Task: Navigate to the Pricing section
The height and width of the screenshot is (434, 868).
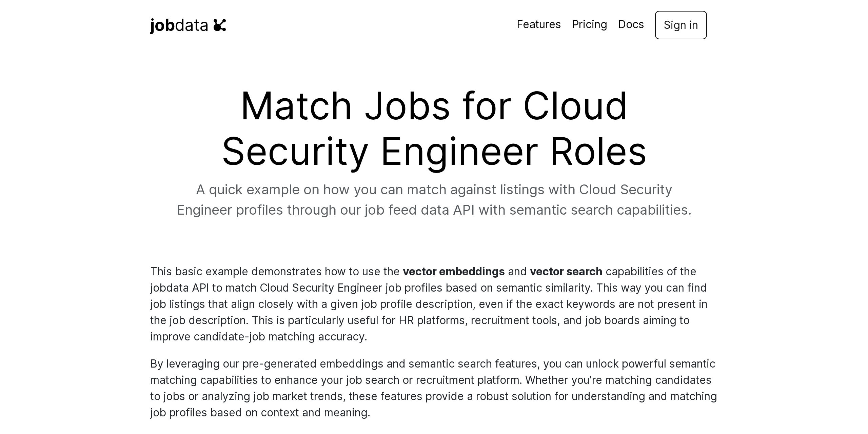Action: click(590, 25)
